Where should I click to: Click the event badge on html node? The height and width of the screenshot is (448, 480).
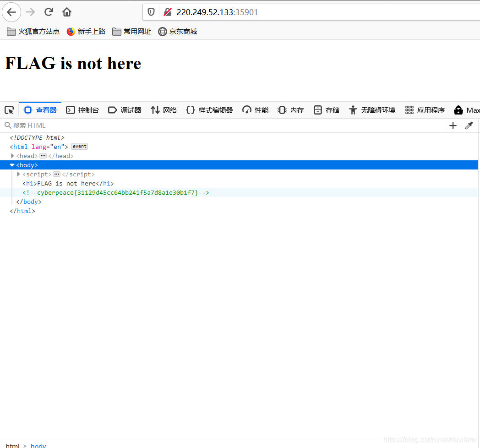click(80, 147)
